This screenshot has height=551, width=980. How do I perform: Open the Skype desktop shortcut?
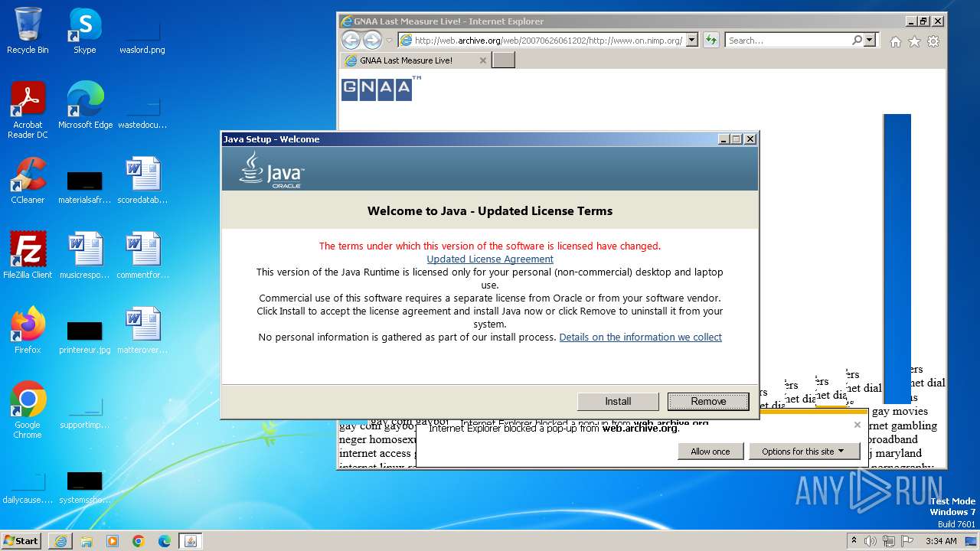(x=84, y=31)
